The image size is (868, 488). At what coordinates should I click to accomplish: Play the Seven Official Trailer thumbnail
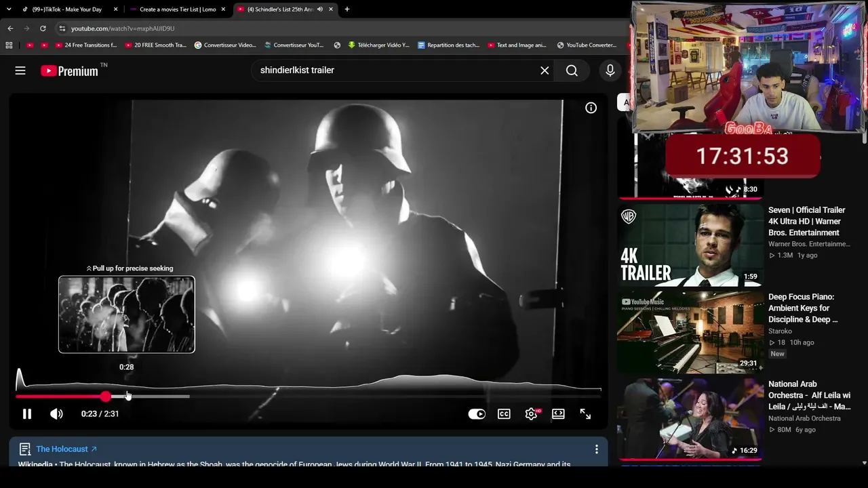pos(690,245)
